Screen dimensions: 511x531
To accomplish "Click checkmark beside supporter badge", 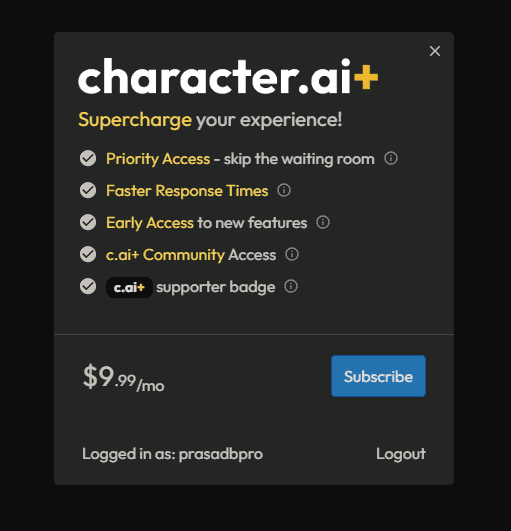I will [88, 286].
